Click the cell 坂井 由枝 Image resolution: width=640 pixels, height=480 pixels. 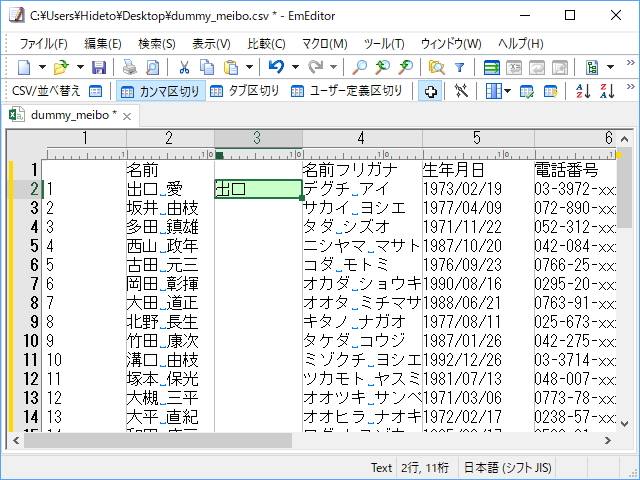point(170,208)
